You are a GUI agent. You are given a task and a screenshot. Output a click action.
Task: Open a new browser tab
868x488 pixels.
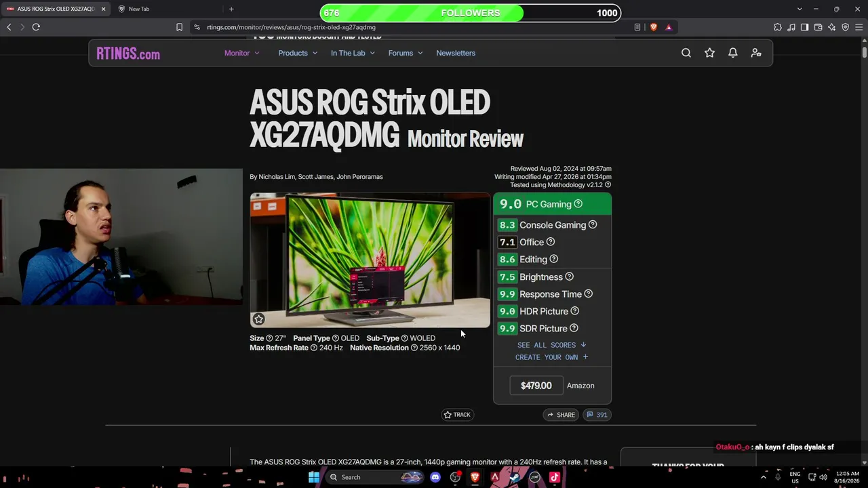(x=231, y=9)
